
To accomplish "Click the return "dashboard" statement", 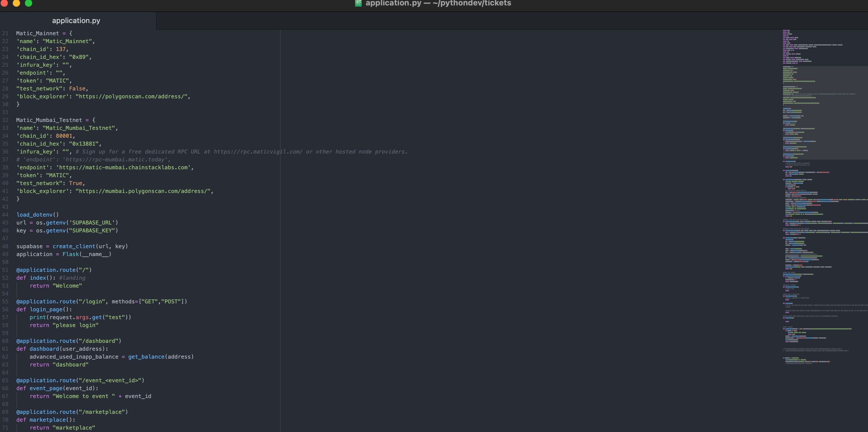I will pos(59,365).
